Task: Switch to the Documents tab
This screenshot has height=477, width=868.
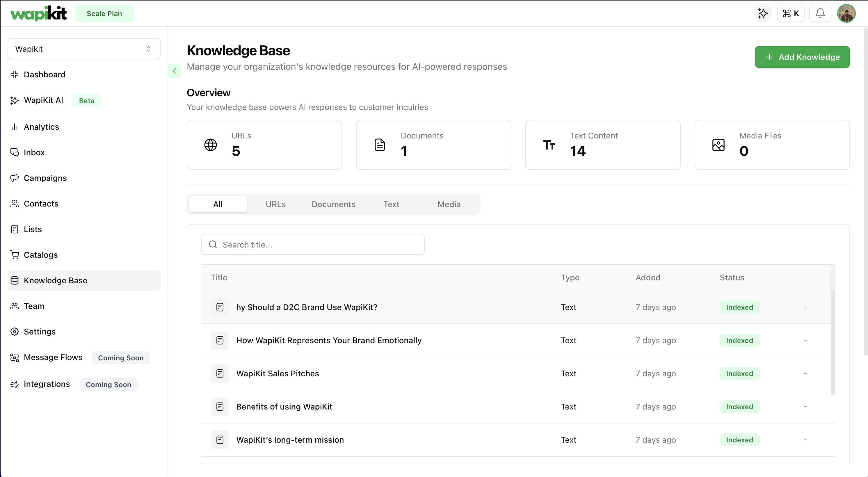Action: coord(333,204)
